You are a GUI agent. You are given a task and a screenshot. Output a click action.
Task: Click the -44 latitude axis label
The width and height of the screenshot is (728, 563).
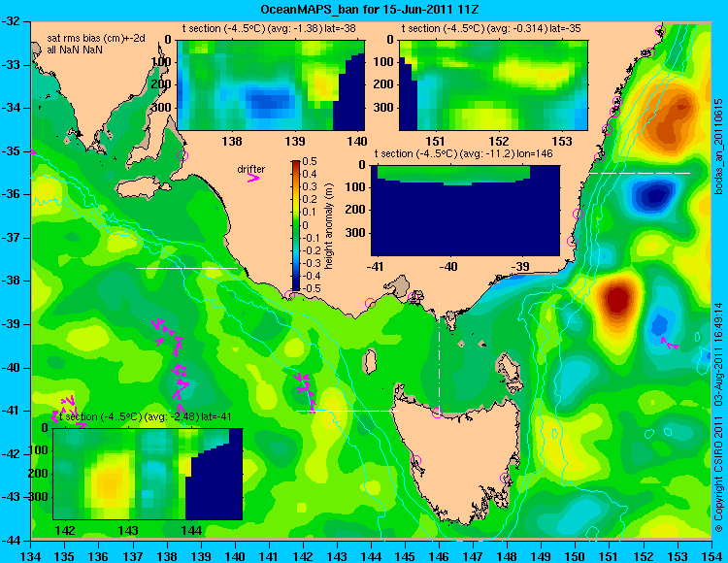pyautogui.click(x=11, y=541)
